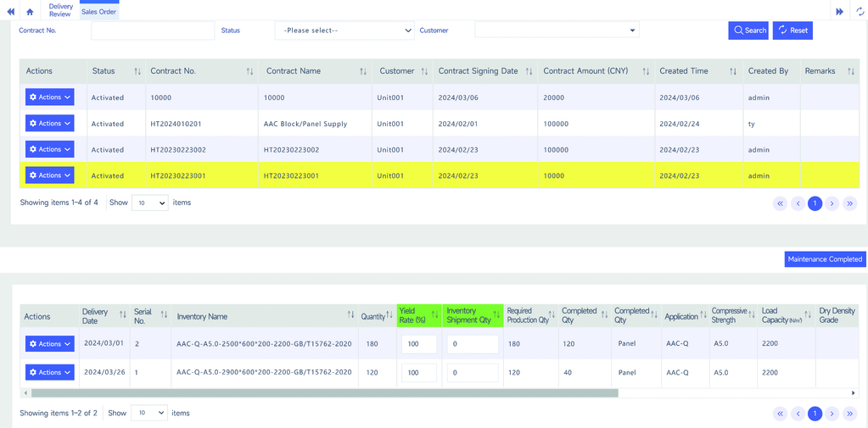
Task: Select the Sales Order tab
Action: (98, 12)
